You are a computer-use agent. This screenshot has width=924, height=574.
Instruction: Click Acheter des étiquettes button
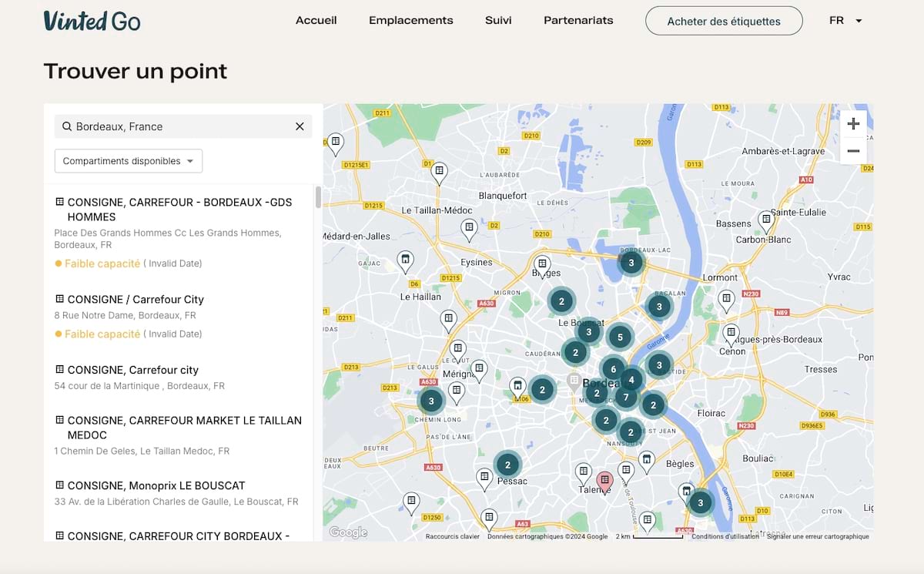pos(724,21)
